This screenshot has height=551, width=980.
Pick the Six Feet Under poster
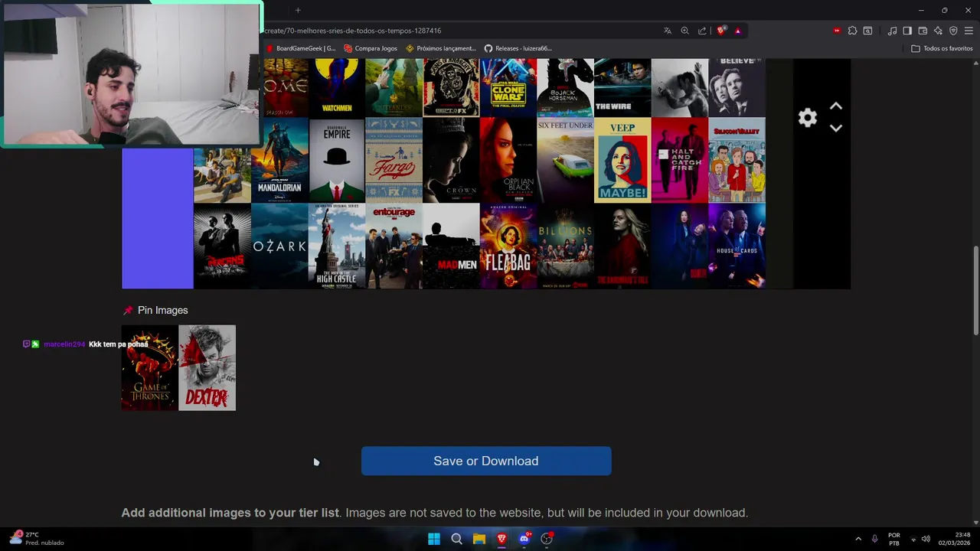click(565, 160)
